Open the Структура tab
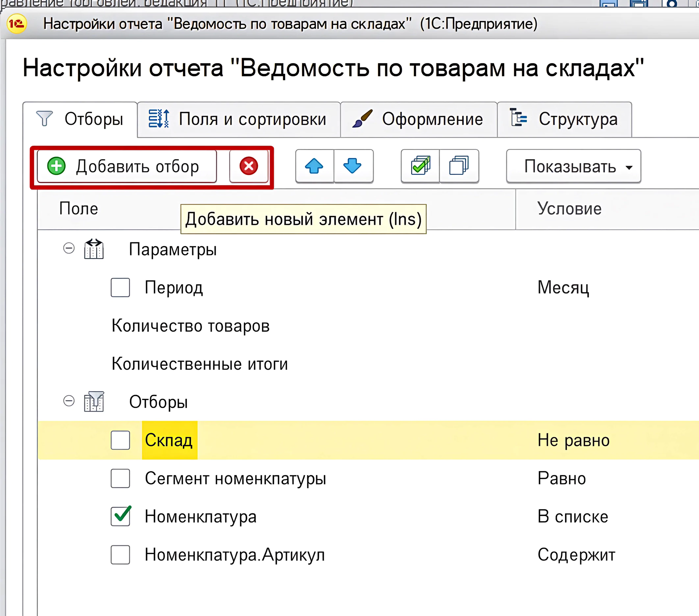Viewport: 699px width, 616px height. [564, 119]
